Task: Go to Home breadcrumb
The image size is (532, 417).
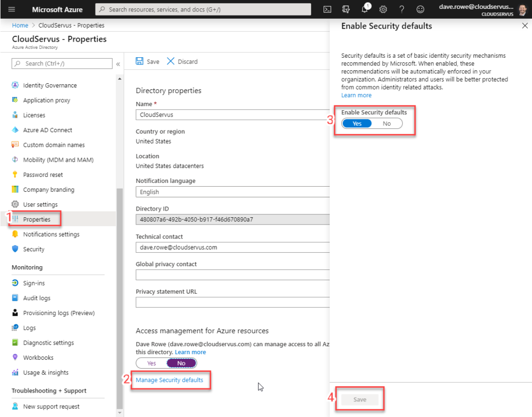Action: 20,25
